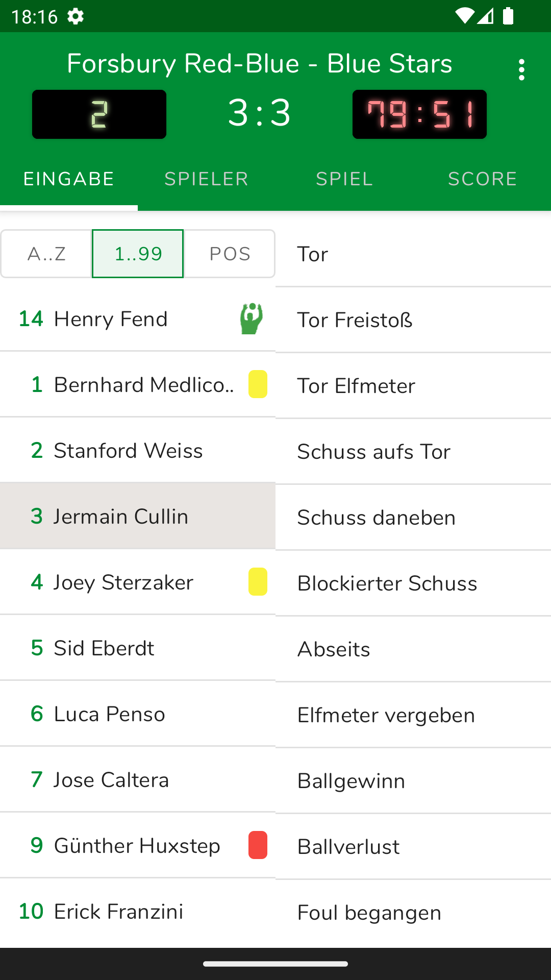The height and width of the screenshot is (980, 551).
Task: Tap the red match clock 79:51
Action: [x=419, y=114]
